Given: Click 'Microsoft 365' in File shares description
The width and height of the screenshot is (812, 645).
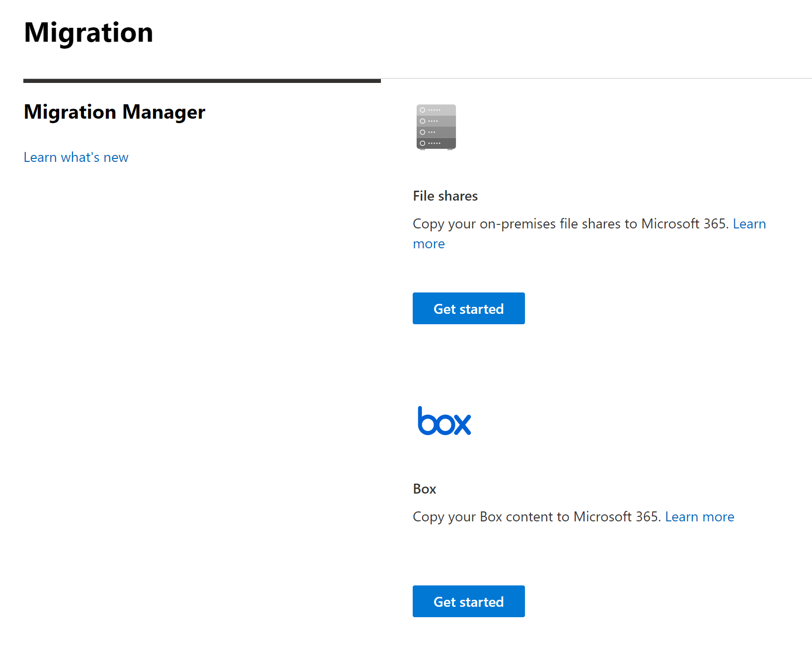Looking at the screenshot, I should pyautogui.click(x=684, y=224).
